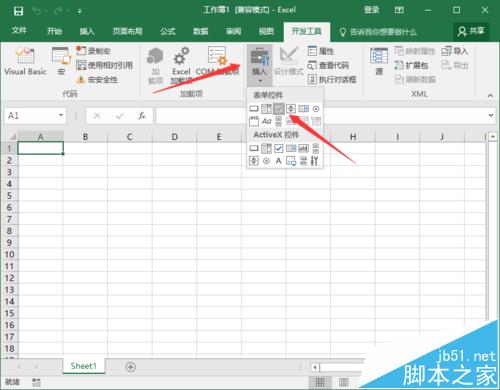The width and height of the screenshot is (500, 390).
Task: Toggle 使用相对引用 (Use Relative References)
Action: [104, 65]
